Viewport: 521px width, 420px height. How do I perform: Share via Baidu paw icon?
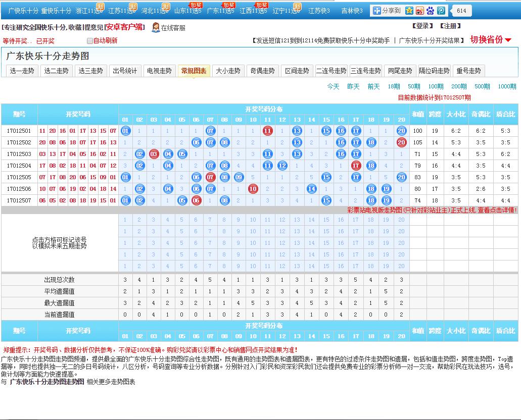[431, 11]
